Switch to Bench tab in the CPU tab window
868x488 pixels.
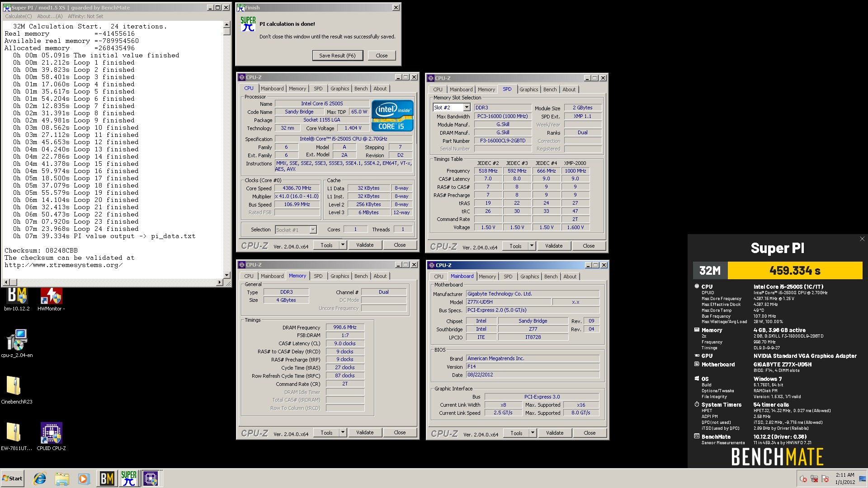361,89
